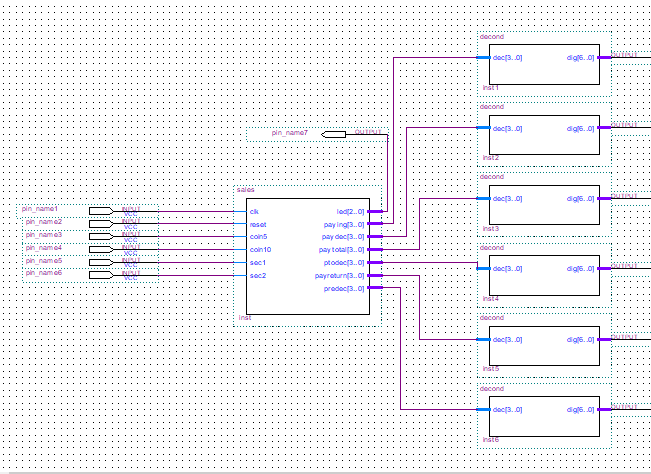Click the pin_name6 input pin symbol
The width and height of the screenshot is (651, 474).
pyautogui.click(x=100, y=274)
